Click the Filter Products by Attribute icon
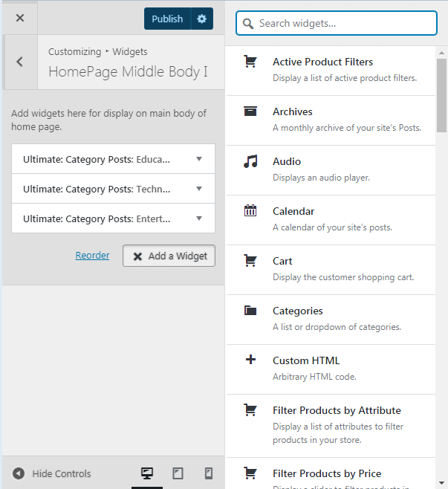The image size is (448, 489). tap(250, 409)
